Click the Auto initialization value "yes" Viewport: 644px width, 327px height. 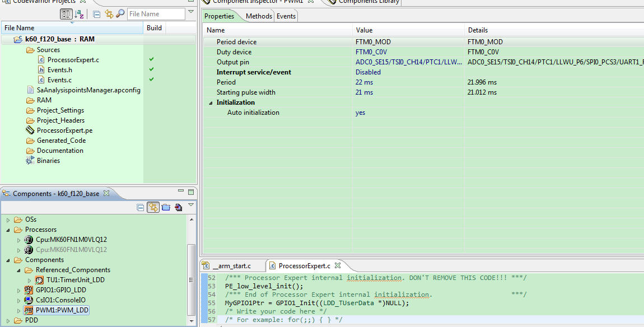360,113
